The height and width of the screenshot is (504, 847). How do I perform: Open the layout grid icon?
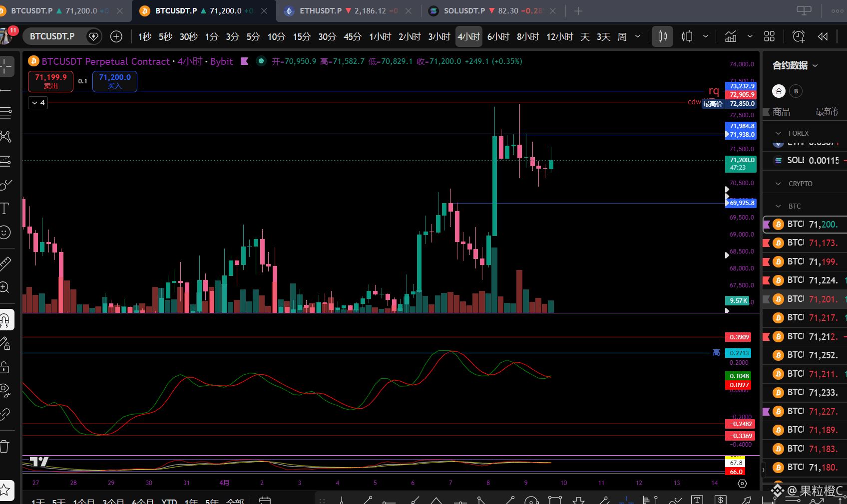[x=769, y=36]
